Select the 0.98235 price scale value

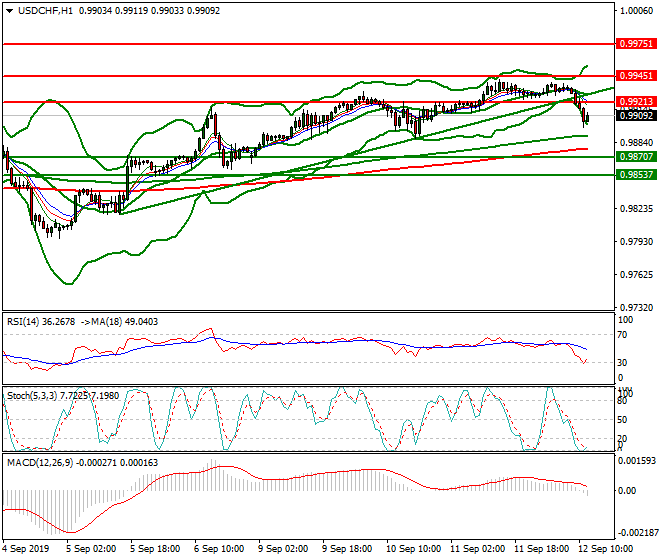coord(636,209)
